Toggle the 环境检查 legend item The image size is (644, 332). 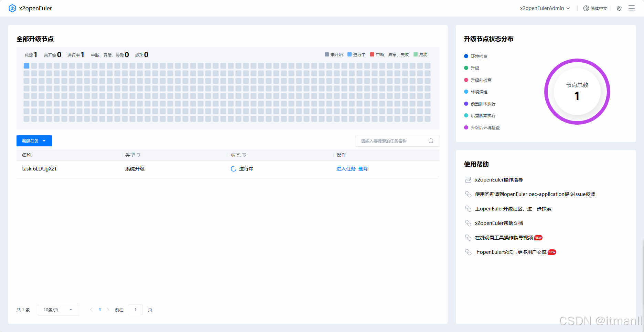pos(476,56)
